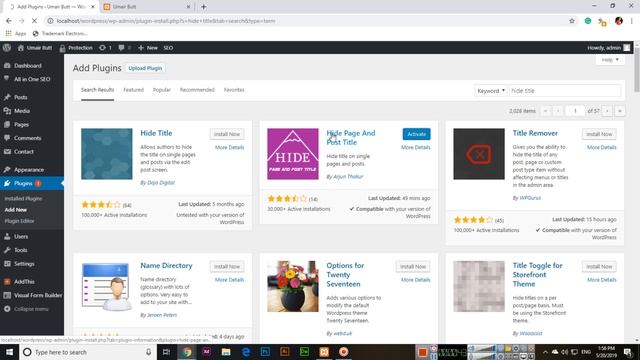Open Plugins menu in sidebar
The height and width of the screenshot is (360, 640).
click(x=23, y=183)
